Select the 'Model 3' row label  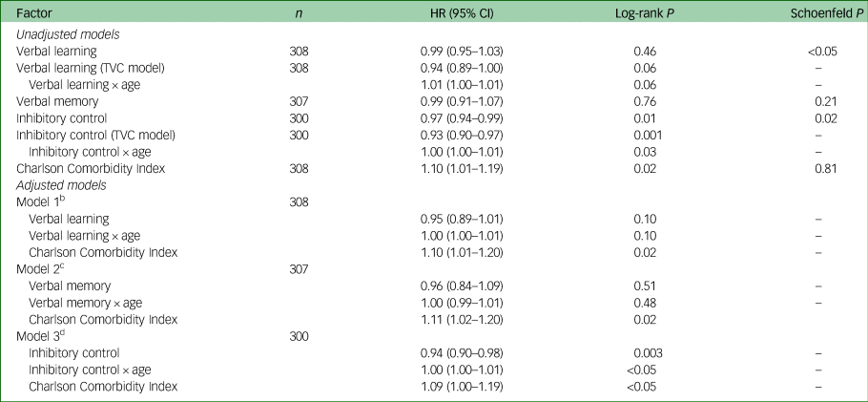[x=37, y=336]
